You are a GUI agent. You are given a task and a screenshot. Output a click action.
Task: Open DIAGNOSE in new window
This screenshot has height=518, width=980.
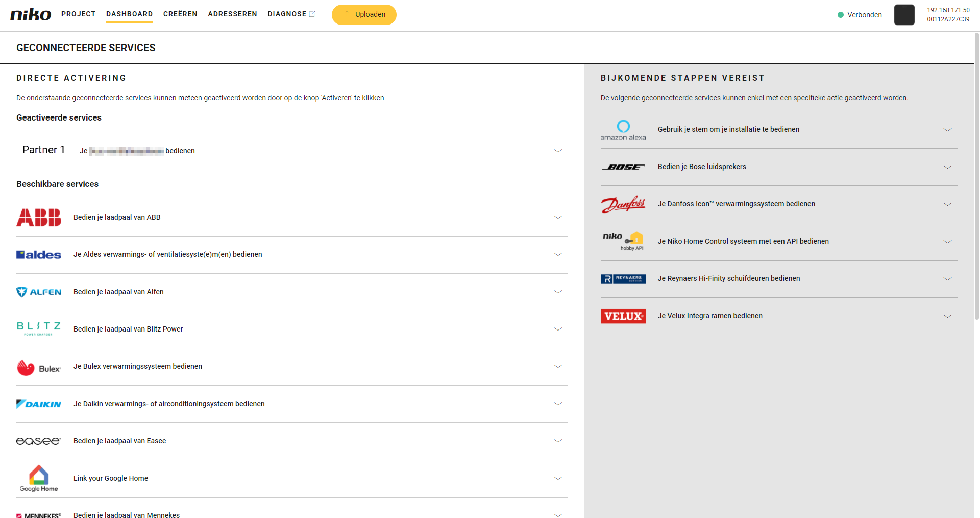click(x=287, y=14)
